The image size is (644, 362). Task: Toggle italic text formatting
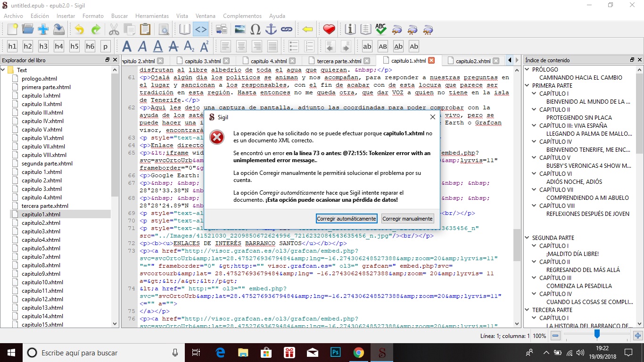[x=142, y=46]
